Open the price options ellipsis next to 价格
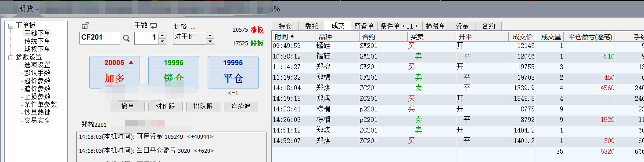The width and height of the screenshot is (644, 162). click(193, 26)
